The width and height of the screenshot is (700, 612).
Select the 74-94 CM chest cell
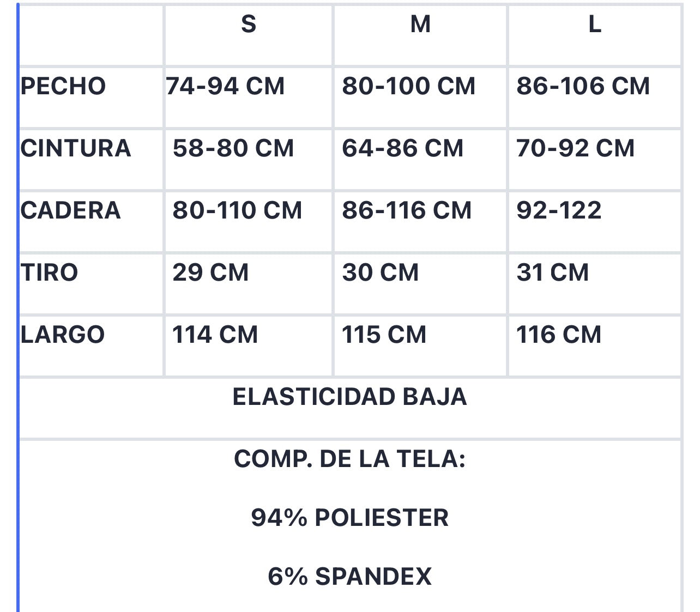(x=225, y=86)
